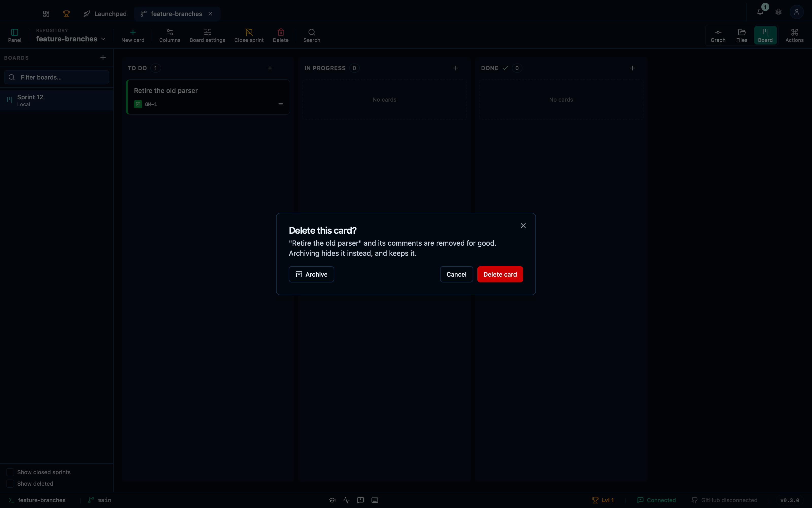
Task: Open the Columns toolbar option
Action: coord(170,35)
